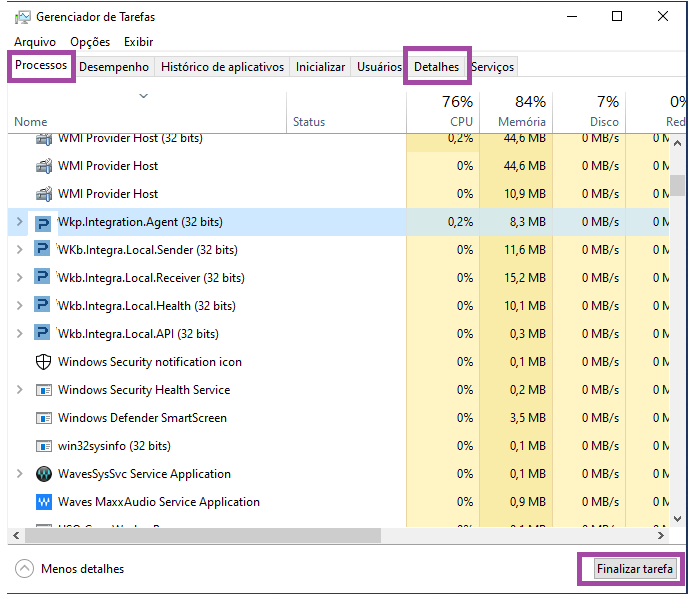Click the second WMI Provider Host icon (44,6 MB row)
This screenshot has height=615, width=694.
[x=43, y=166]
